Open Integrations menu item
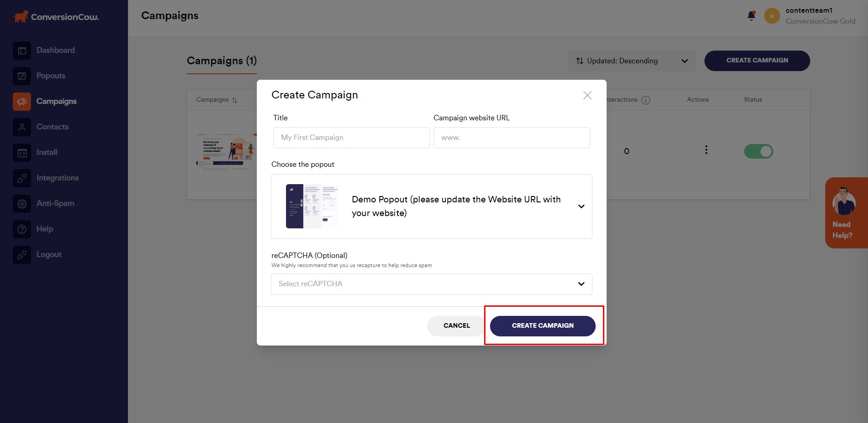 click(57, 178)
